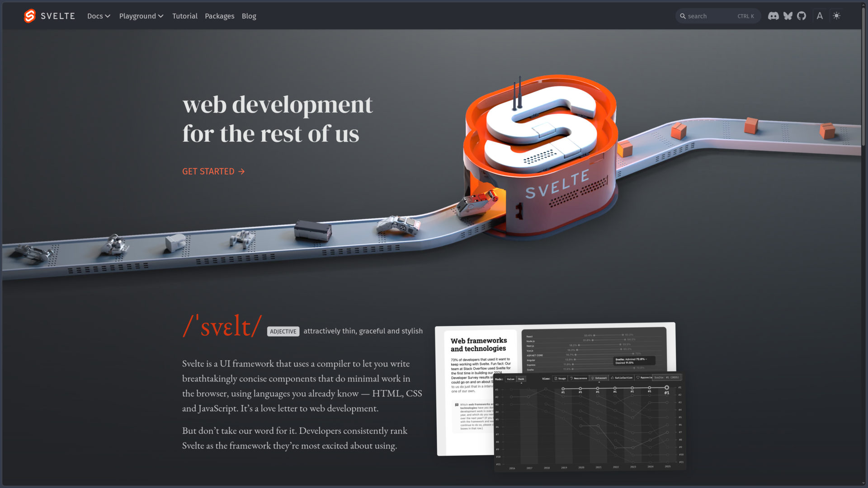This screenshot has height=488, width=868.
Task: Open the Tutorial nav item
Action: click(x=185, y=16)
